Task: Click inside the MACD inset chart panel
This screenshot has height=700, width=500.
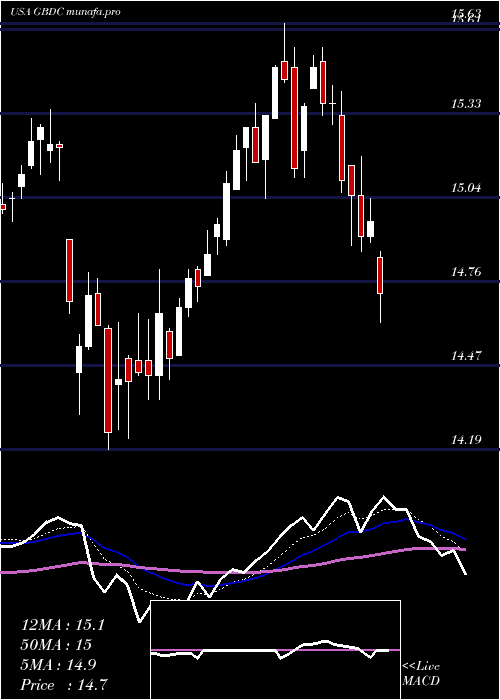Action: (275, 650)
